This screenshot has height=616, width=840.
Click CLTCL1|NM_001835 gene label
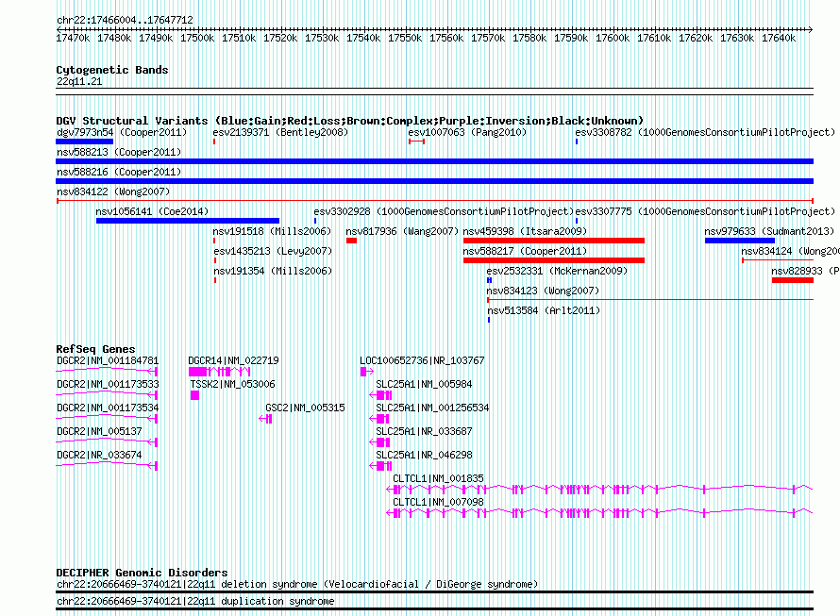pyautogui.click(x=438, y=478)
